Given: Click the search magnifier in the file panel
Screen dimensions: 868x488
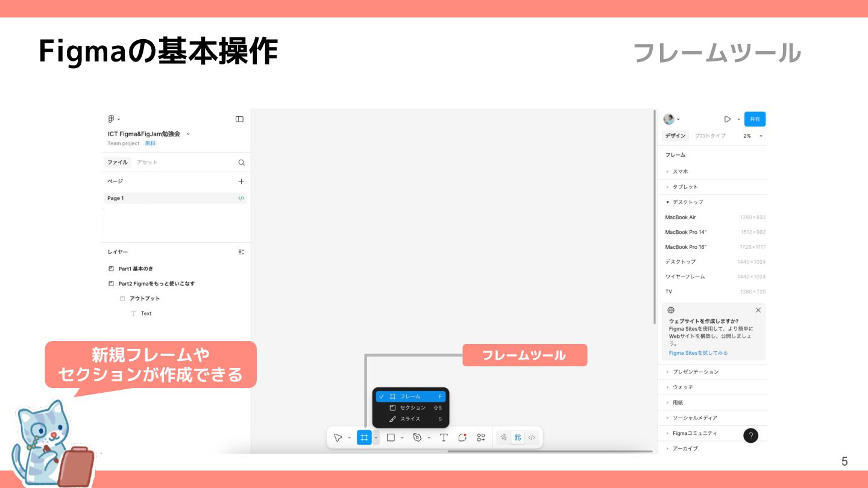Looking at the screenshot, I should coord(241,162).
